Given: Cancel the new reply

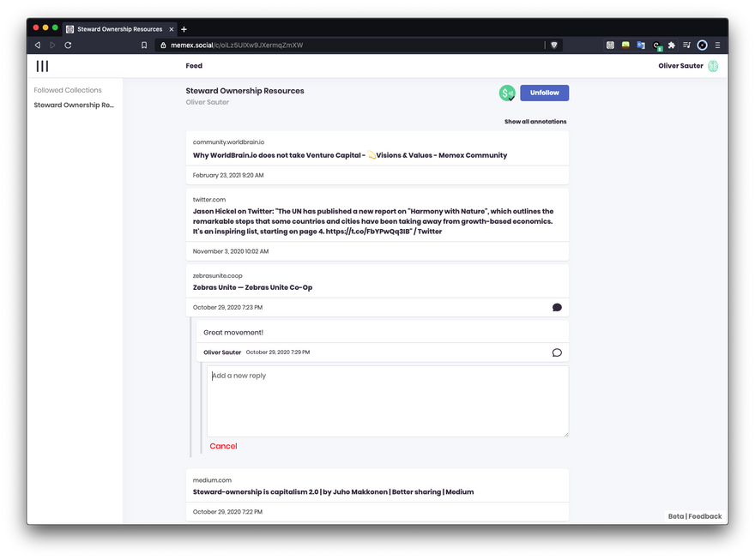Looking at the screenshot, I should 223,446.
